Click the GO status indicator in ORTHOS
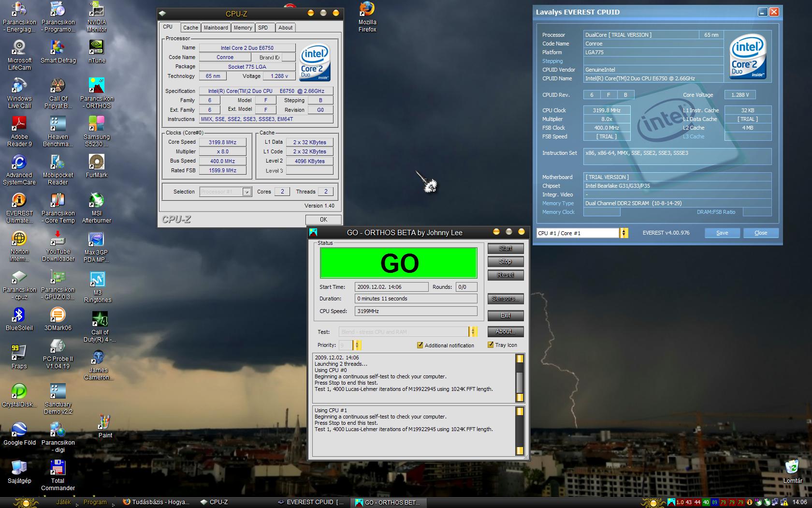This screenshot has height=508, width=812. [399, 263]
